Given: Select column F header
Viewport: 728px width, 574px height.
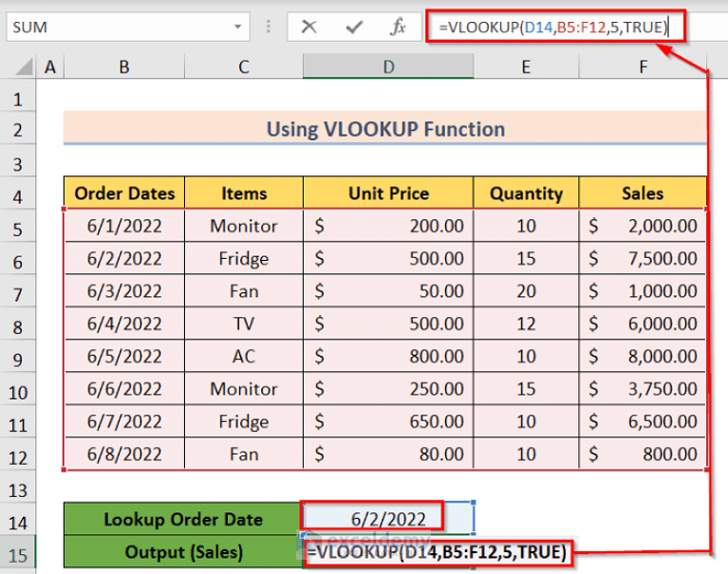Looking at the screenshot, I should point(643,67).
